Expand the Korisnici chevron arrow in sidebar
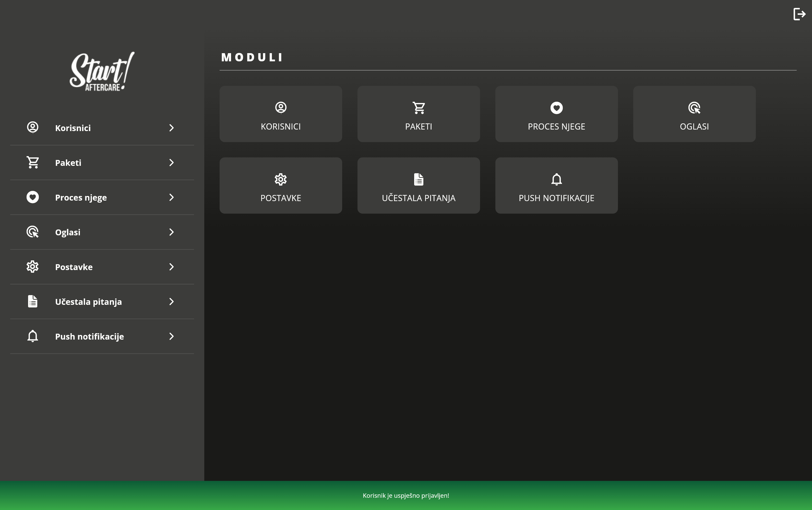812x510 pixels. tap(171, 128)
